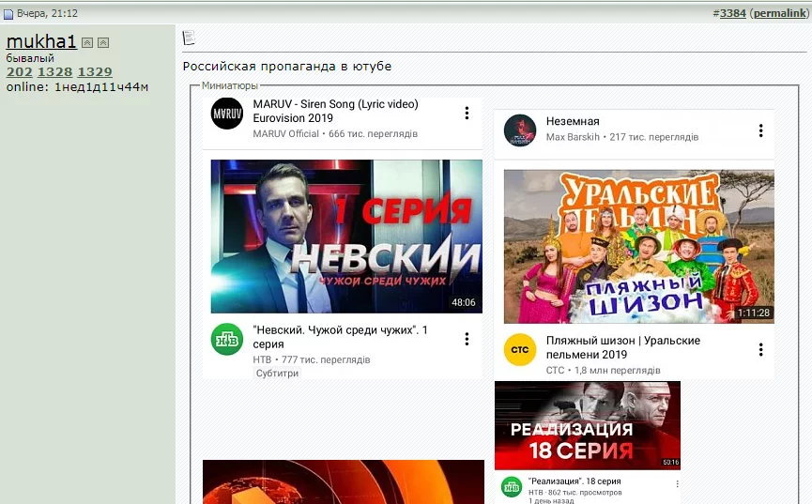The image size is (812, 504).
Task: Click НТВ • 862 тыс. просмотров text
Action: pyautogui.click(x=575, y=493)
